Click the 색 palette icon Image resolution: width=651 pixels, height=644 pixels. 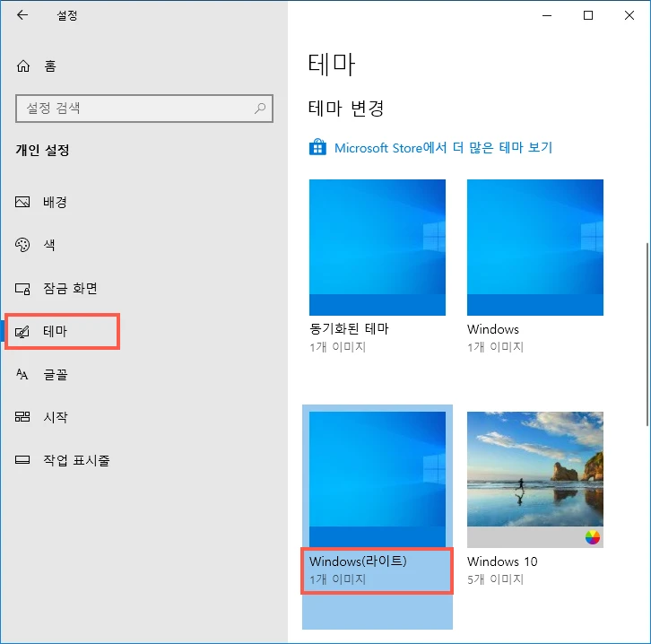(x=22, y=245)
